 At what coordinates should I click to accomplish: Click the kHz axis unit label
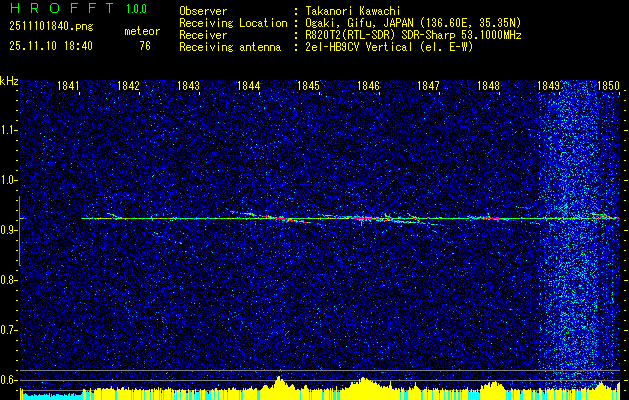click(x=9, y=81)
